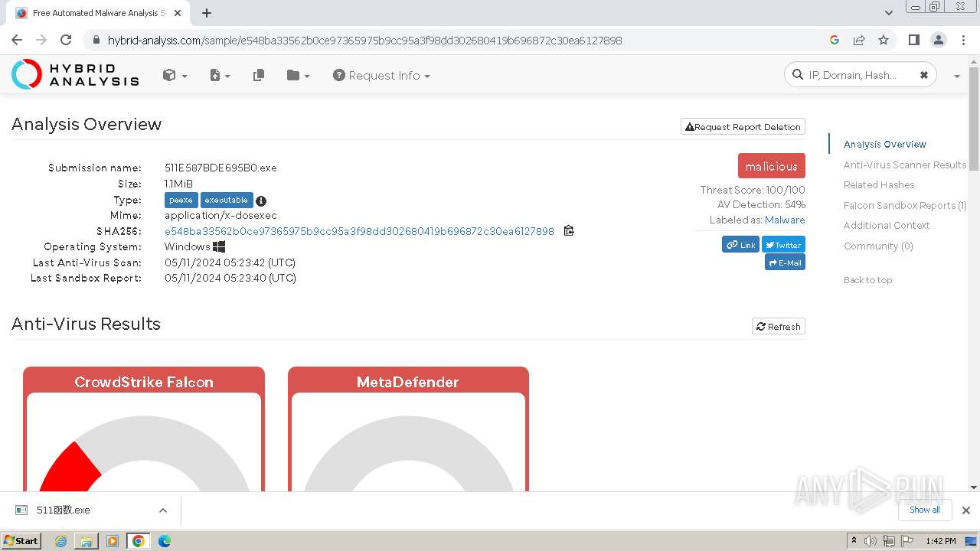
Task: Launch Internet Explorer from taskbar
Action: (60, 541)
